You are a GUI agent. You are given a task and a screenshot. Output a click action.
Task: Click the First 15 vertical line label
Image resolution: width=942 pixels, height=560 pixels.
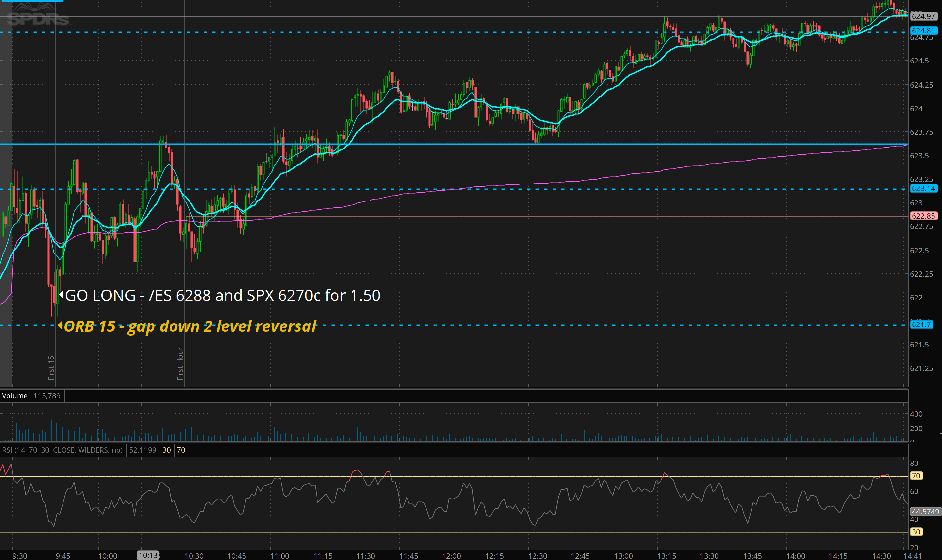click(51, 368)
